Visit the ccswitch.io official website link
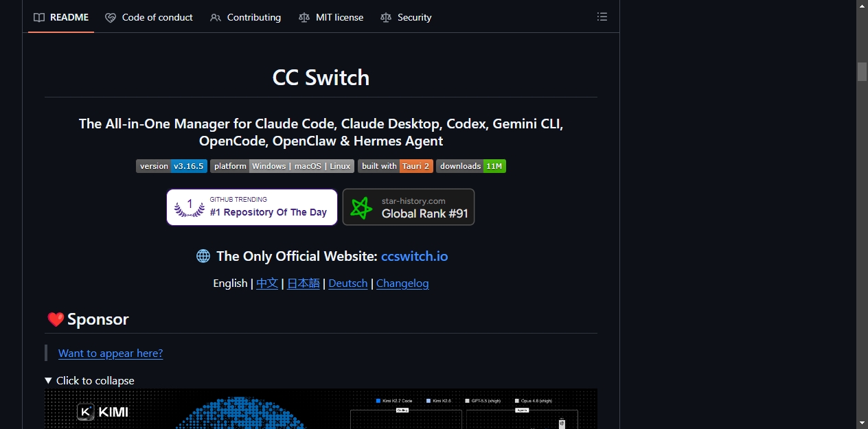 click(415, 256)
